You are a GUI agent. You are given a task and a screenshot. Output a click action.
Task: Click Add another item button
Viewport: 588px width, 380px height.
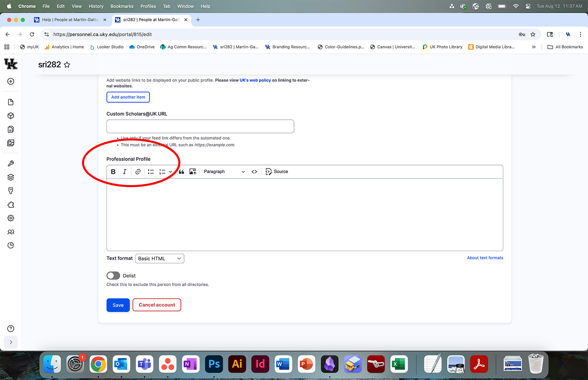click(128, 97)
